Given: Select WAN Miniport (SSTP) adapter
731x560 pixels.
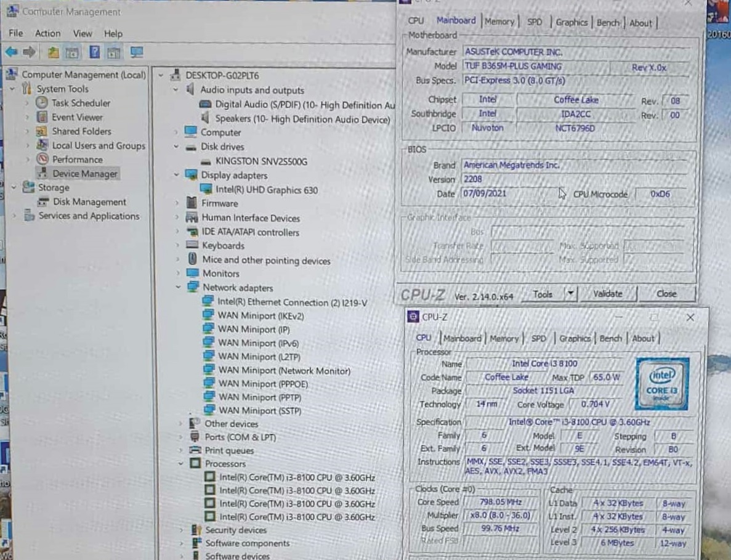Looking at the screenshot, I should [260, 410].
